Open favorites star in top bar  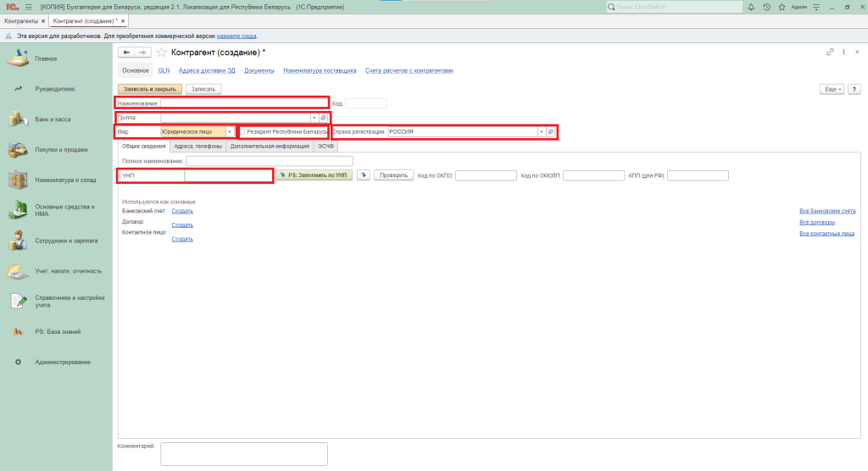pyautogui.click(x=781, y=7)
